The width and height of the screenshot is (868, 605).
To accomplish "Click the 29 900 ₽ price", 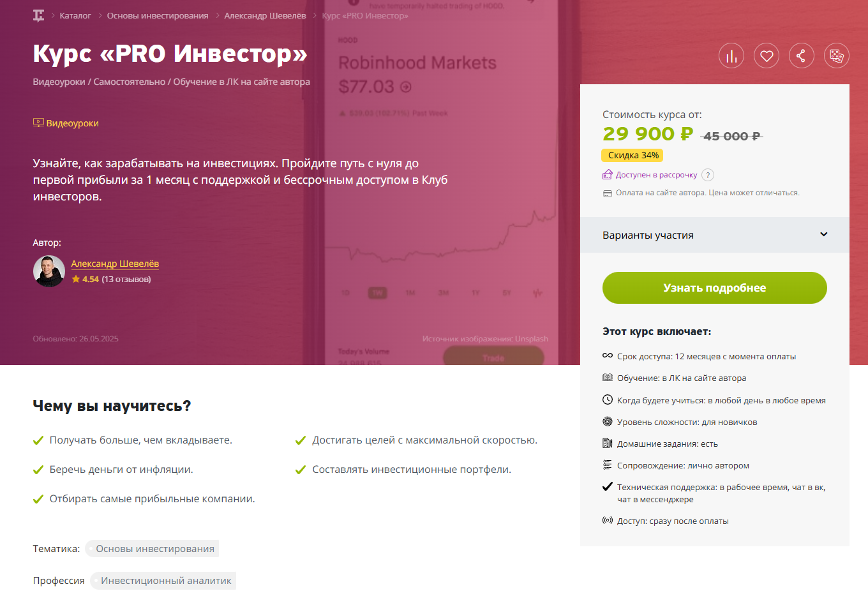I will 648,134.
